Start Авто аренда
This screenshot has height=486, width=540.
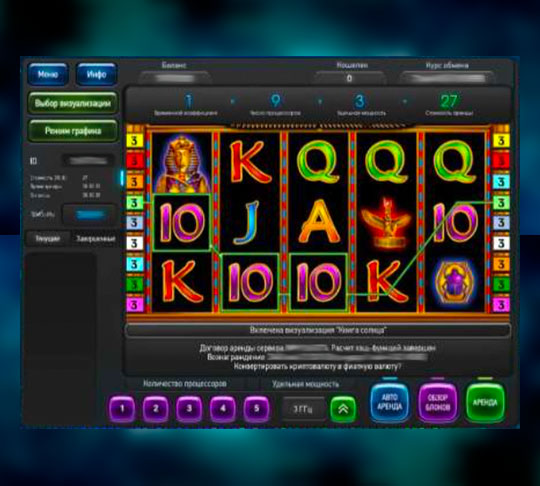click(390, 402)
